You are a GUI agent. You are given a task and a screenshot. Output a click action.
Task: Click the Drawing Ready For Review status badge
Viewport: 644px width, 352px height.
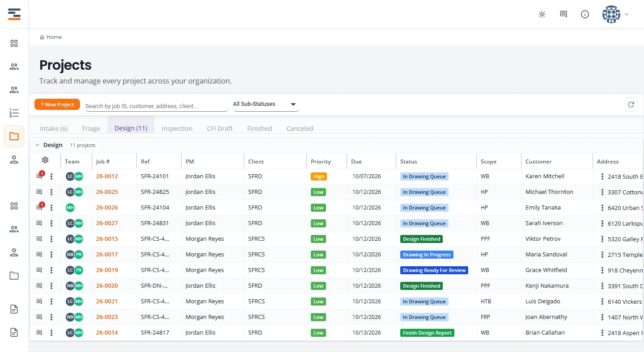click(x=434, y=270)
